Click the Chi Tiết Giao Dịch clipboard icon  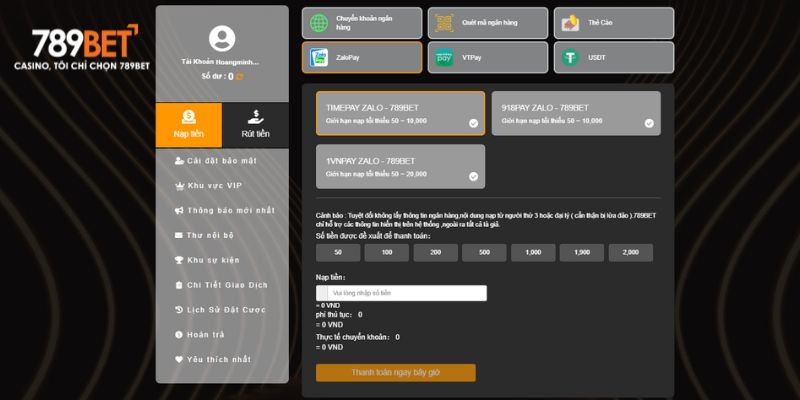[x=179, y=285]
